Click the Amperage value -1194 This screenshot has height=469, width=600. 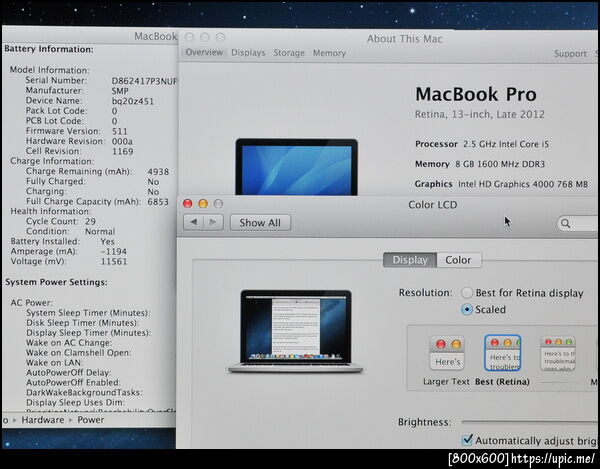[x=114, y=252]
